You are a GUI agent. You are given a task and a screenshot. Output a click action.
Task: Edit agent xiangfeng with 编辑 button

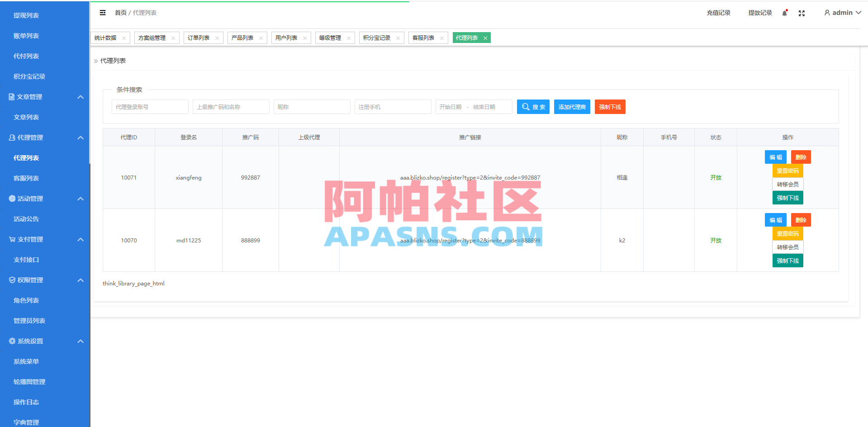(x=776, y=157)
